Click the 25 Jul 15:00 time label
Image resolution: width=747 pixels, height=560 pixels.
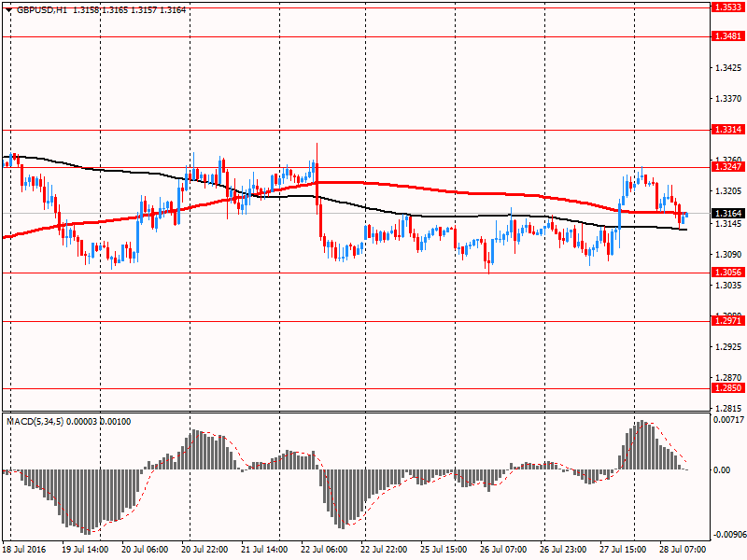(444, 550)
